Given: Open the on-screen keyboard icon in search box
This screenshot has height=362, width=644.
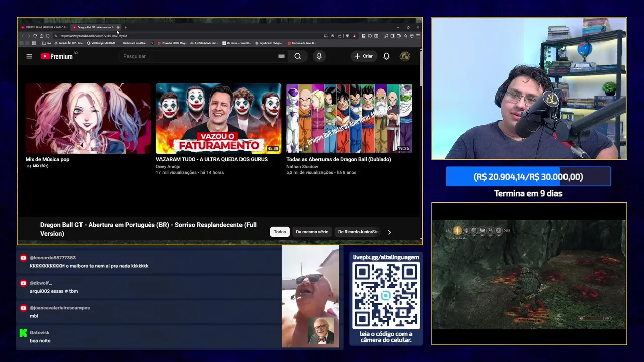Looking at the screenshot, I should click(281, 56).
